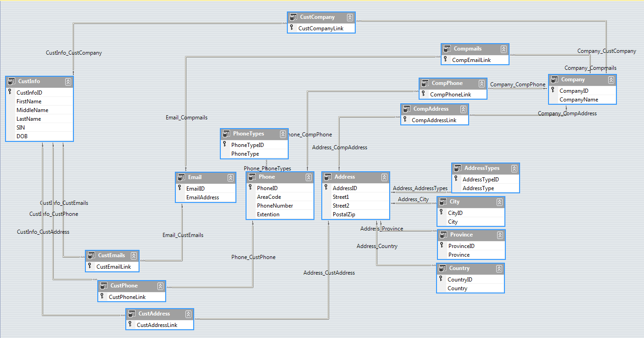The width and height of the screenshot is (644, 338).
Task: Collapse the CustAddress table
Action: 188,314
